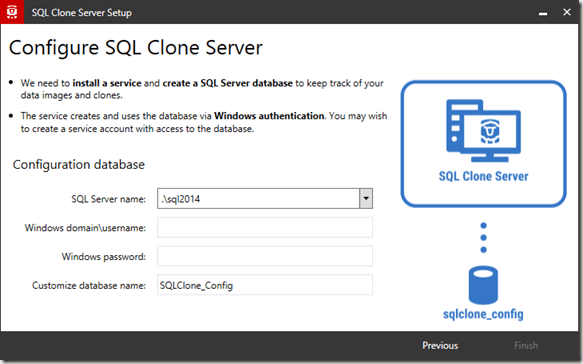Focus the Windows domain\username field

point(265,227)
